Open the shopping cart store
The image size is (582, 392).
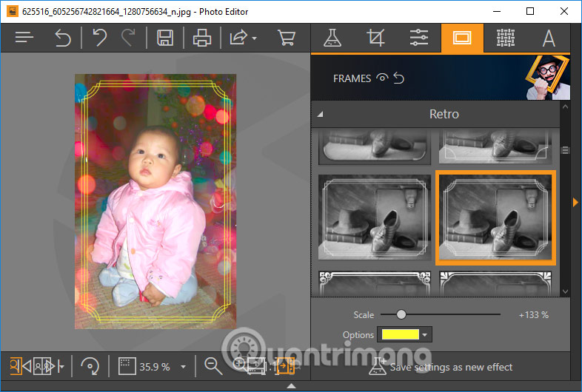click(x=286, y=38)
